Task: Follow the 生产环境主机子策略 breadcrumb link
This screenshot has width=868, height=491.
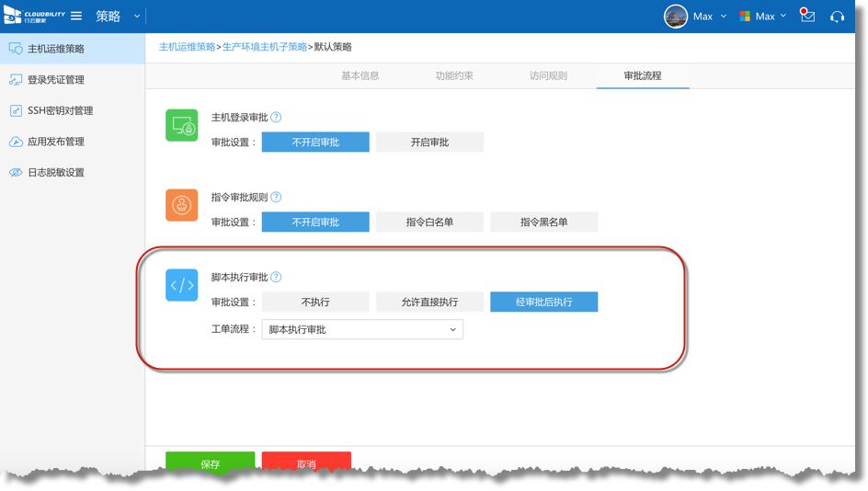Action: [265, 47]
